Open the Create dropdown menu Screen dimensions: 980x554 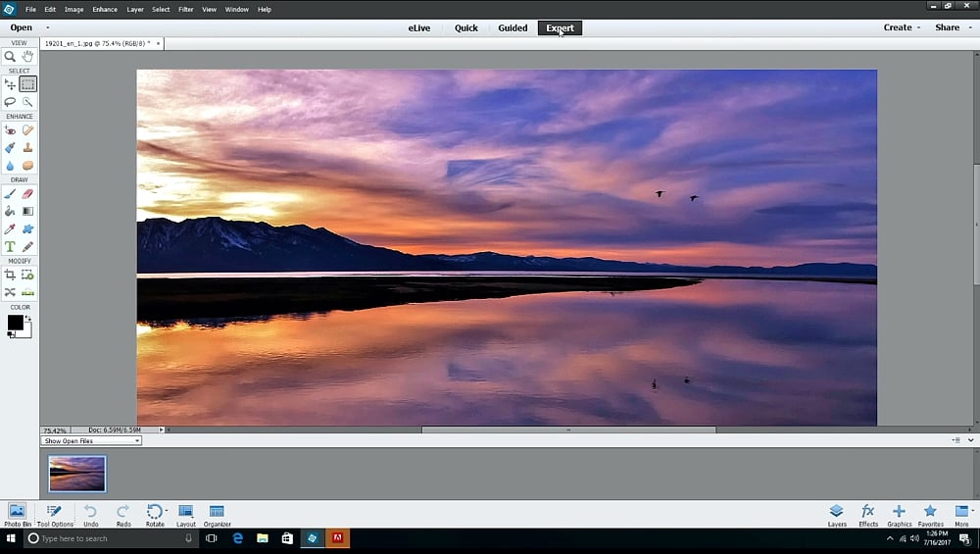pyautogui.click(x=901, y=27)
